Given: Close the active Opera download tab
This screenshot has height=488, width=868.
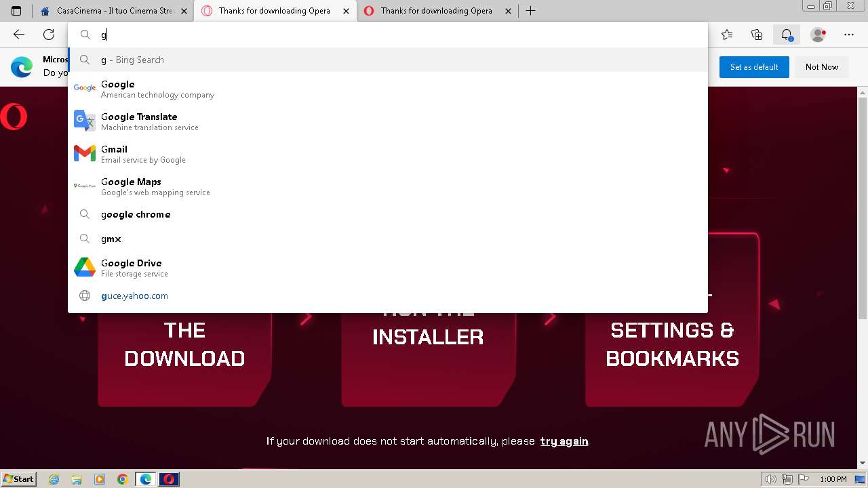Looking at the screenshot, I should [x=347, y=11].
